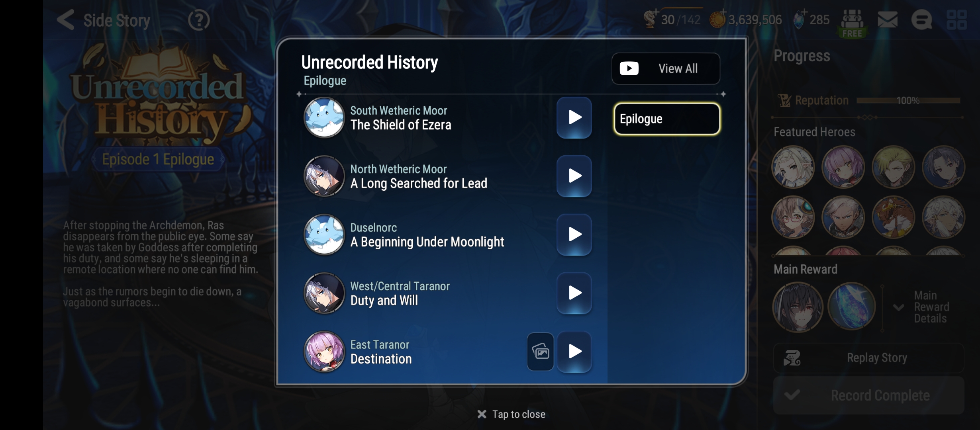Viewport: 980px width, 430px height.
Task: Select the Epilogue chapter tab
Action: click(667, 119)
